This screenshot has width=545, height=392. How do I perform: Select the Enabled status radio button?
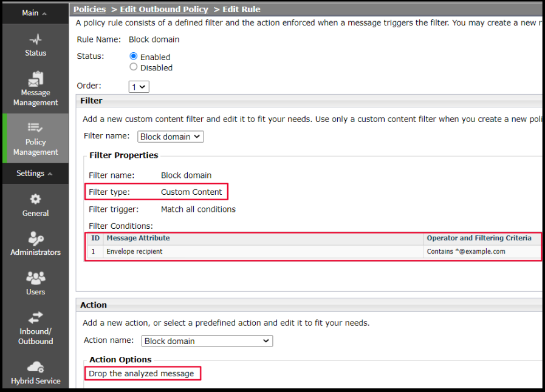click(134, 56)
